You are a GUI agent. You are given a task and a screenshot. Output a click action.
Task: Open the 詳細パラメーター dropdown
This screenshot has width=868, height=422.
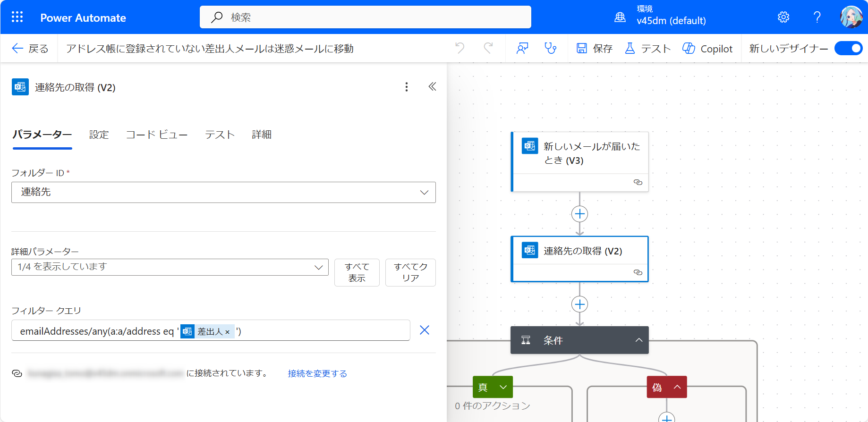[170, 267]
